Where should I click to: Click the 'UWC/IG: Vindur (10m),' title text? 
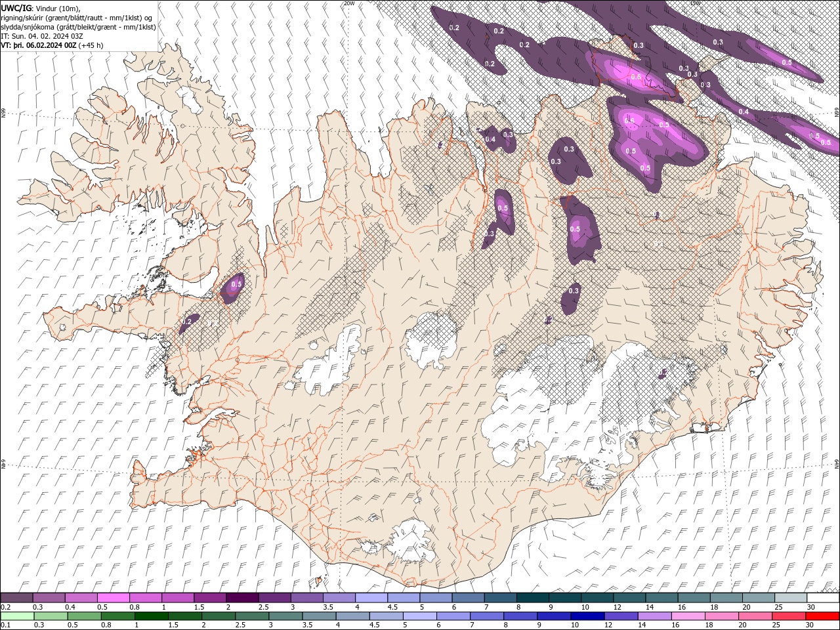click(41, 8)
